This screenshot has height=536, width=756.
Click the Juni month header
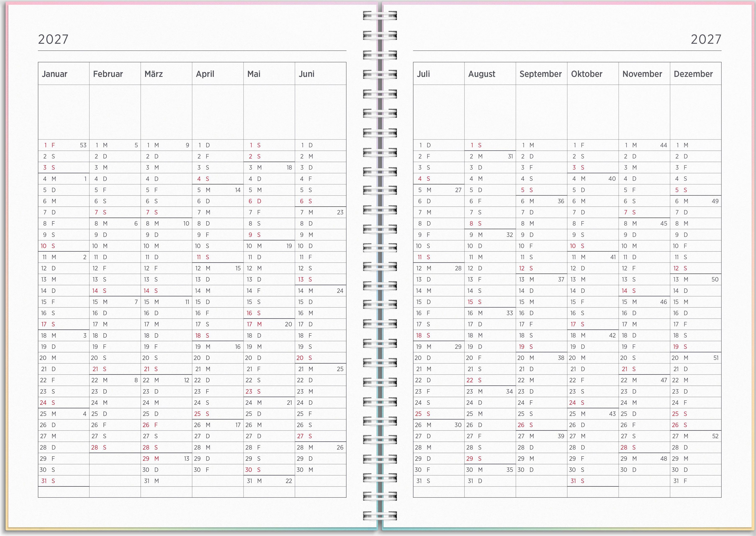click(306, 74)
